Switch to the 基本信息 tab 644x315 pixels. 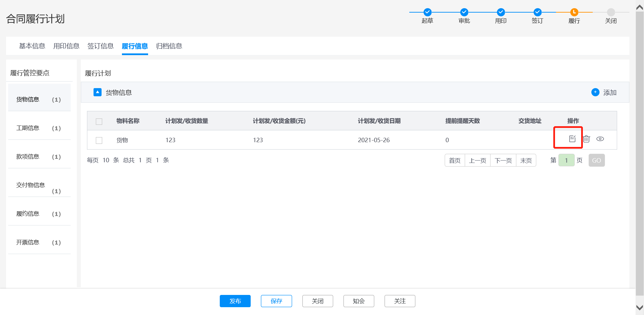pyautogui.click(x=32, y=46)
